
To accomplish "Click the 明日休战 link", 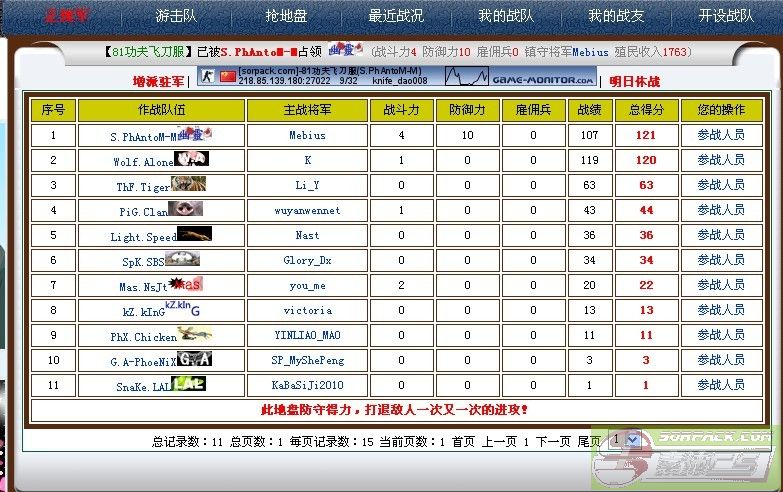I will [x=635, y=81].
